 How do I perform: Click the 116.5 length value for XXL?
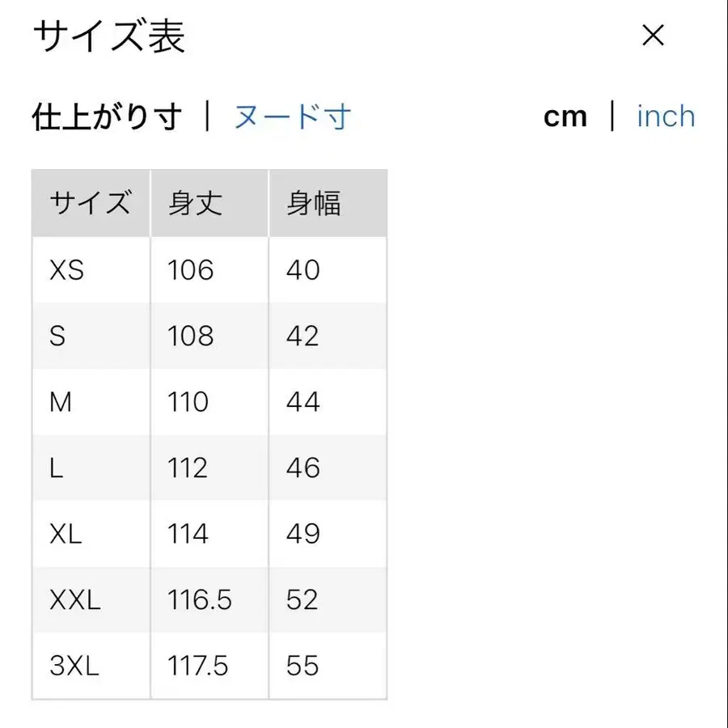coord(200,600)
